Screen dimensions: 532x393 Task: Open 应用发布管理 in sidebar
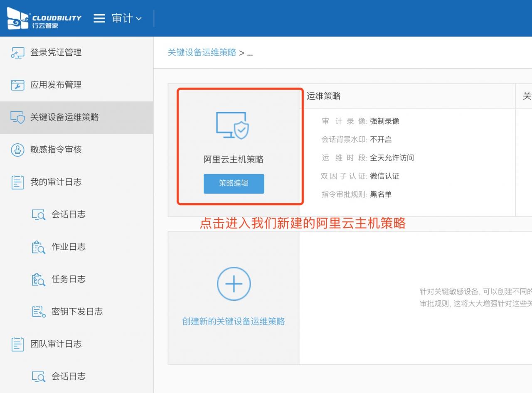(x=56, y=85)
